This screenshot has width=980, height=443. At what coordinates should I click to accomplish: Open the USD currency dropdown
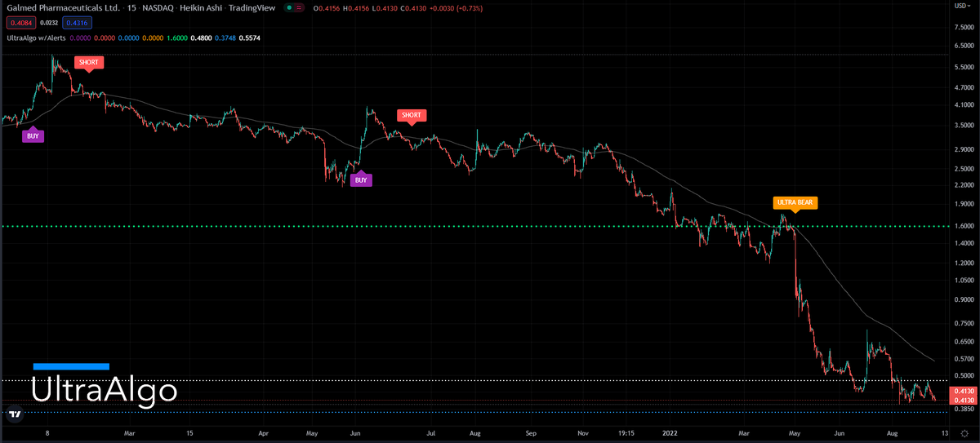click(x=964, y=6)
